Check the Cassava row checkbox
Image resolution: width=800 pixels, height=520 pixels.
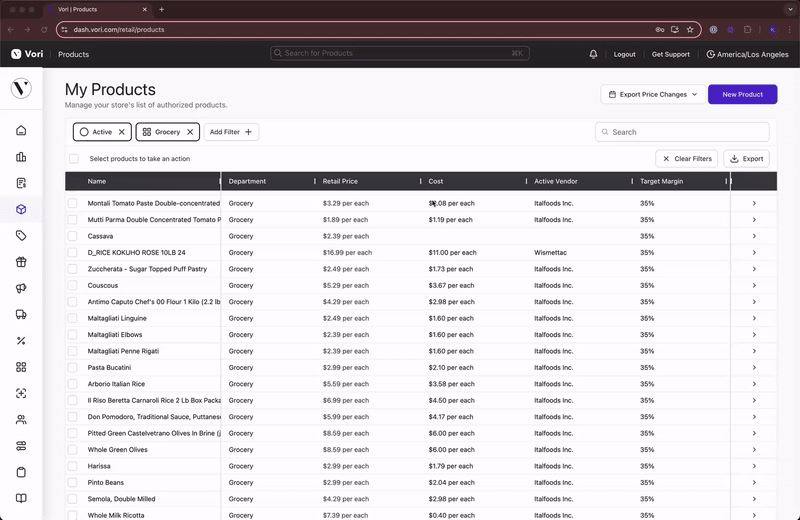coord(72,236)
